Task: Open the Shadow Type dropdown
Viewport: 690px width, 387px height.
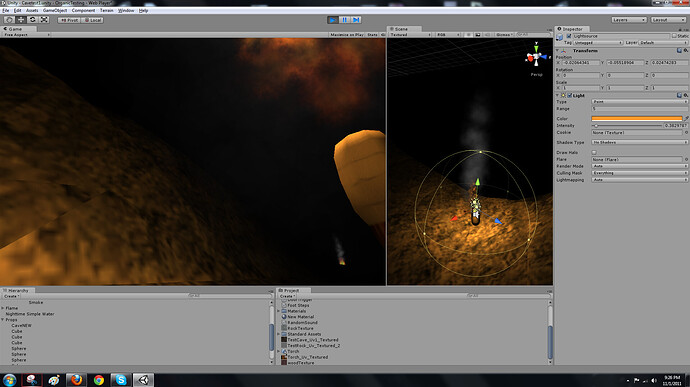Action: click(x=639, y=142)
